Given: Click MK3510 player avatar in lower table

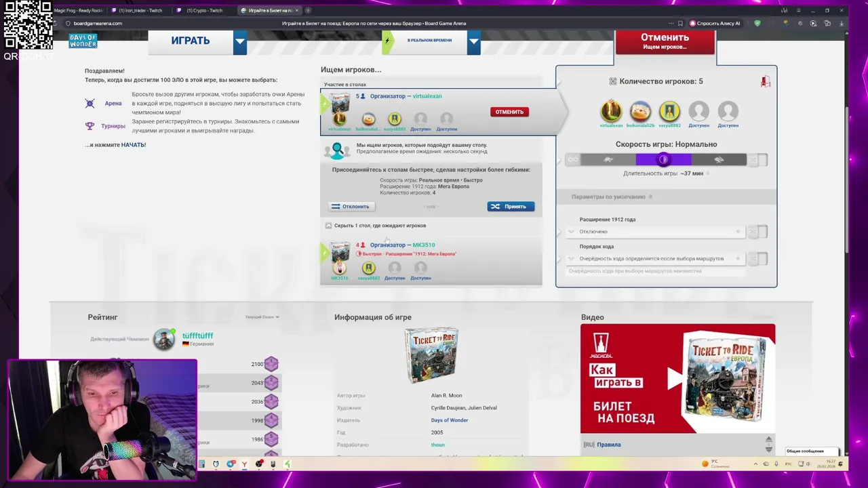Looking at the screenshot, I should coord(339,268).
